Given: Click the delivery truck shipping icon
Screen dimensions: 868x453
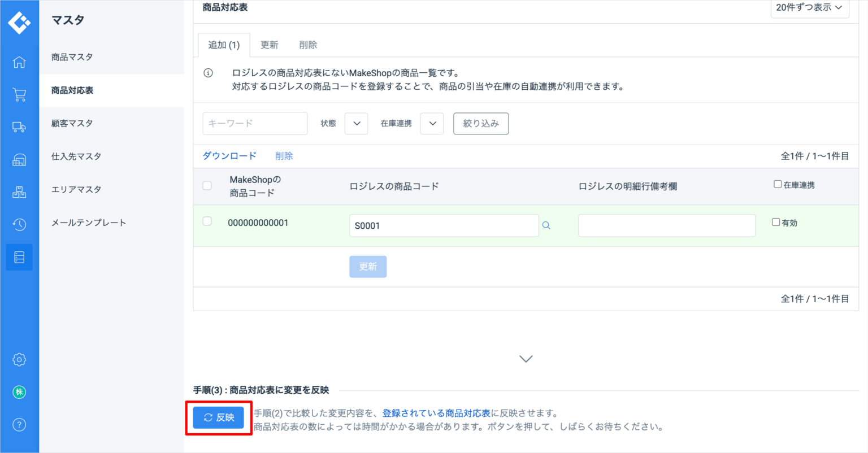Looking at the screenshot, I should coord(19,127).
